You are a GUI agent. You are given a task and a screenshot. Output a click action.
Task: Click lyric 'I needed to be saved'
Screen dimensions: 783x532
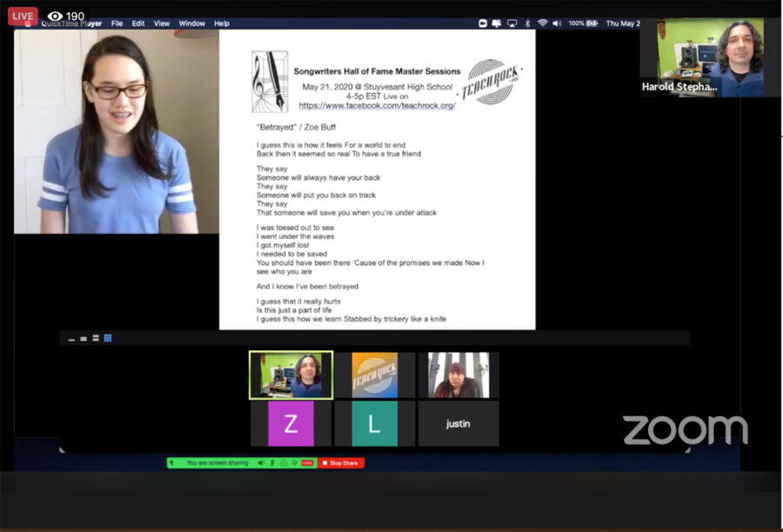coord(291,254)
